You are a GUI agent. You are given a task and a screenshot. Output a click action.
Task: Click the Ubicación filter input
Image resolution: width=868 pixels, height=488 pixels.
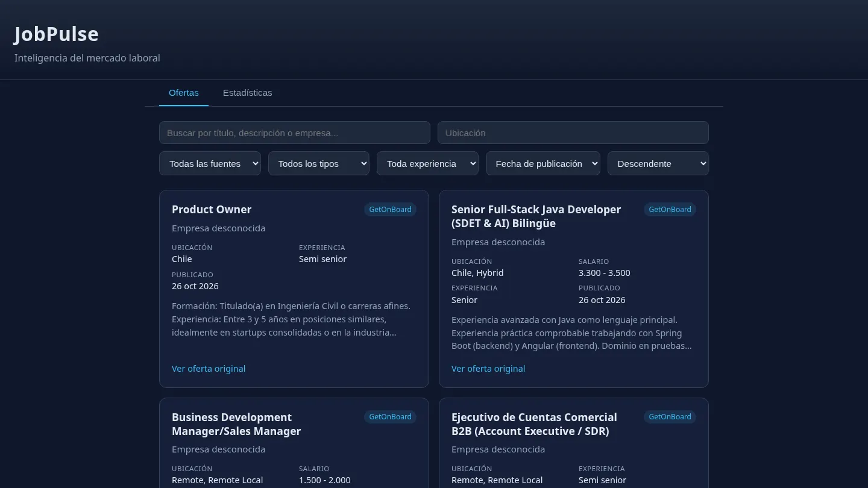573,133
